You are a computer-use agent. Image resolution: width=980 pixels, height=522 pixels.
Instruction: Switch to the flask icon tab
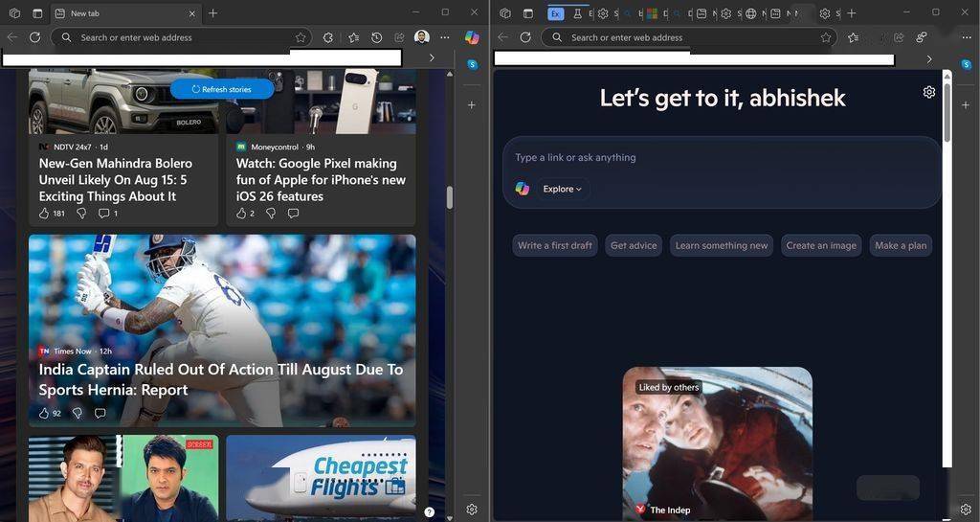tap(577, 13)
